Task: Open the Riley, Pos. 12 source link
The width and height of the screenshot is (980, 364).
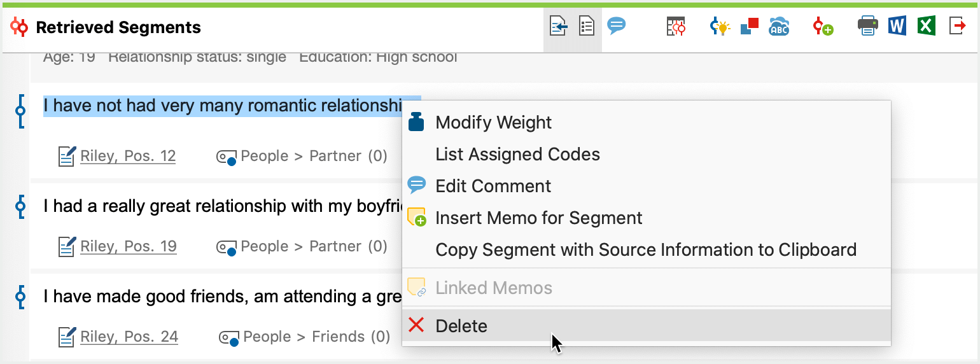Action: tap(128, 156)
